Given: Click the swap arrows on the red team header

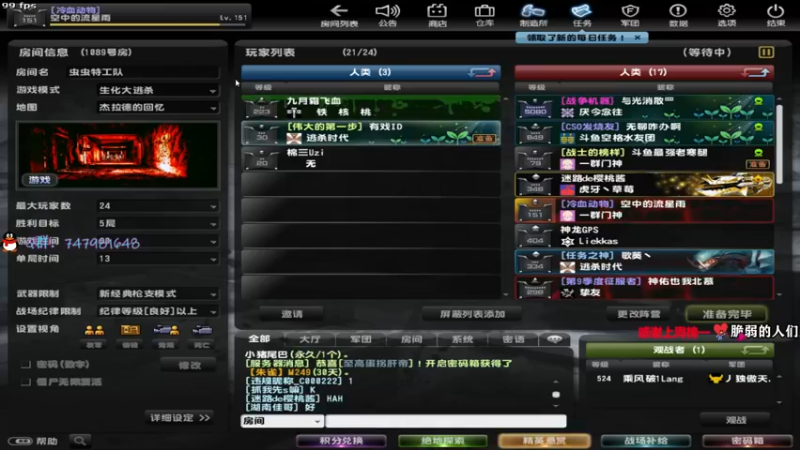Looking at the screenshot, I should 756,72.
